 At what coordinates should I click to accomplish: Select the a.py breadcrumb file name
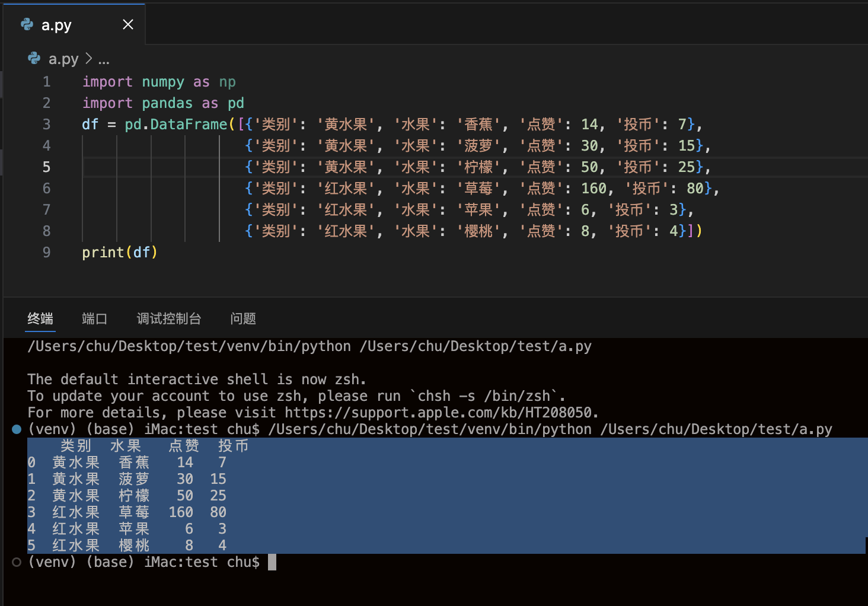pos(63,59)
